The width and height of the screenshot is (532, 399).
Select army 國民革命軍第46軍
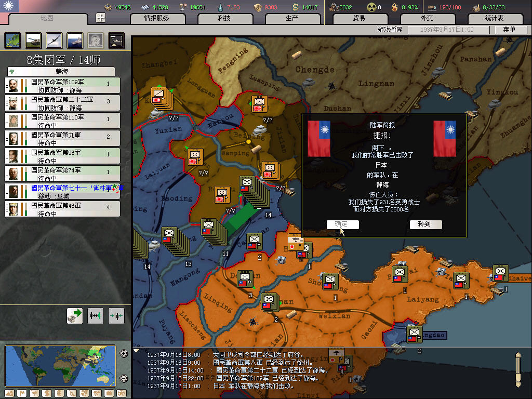(62, 209)
